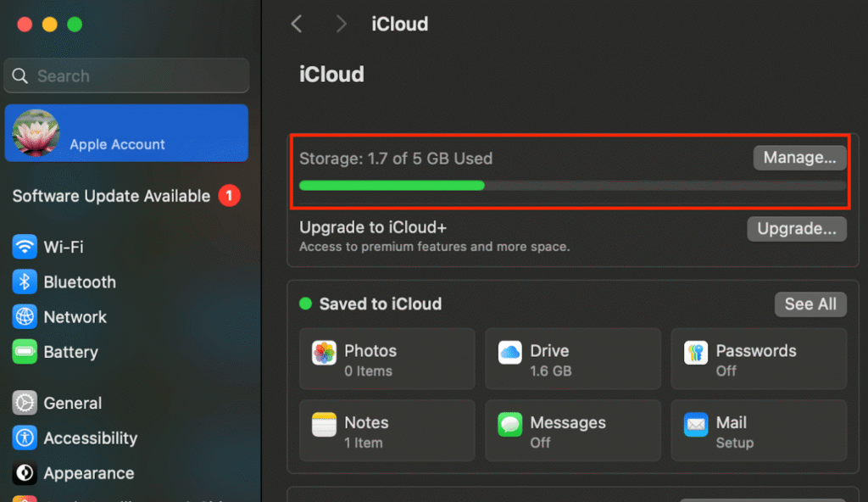Image resolution: width=868 pixels, height=502 pixels.
Task: Click the Appearance icon in sidebar
Action: pyautogui.click(x=25, y=472)
